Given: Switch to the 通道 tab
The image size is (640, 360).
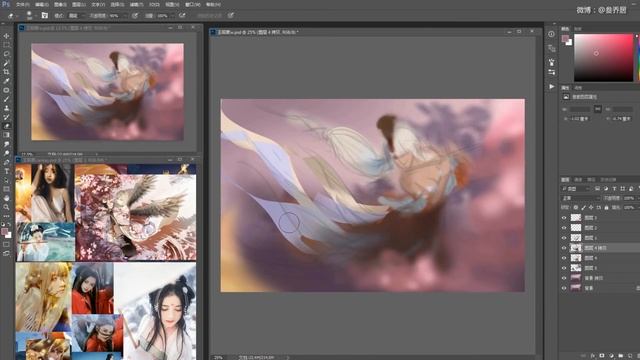Looking at the screenshot, I should pos(578,180).
